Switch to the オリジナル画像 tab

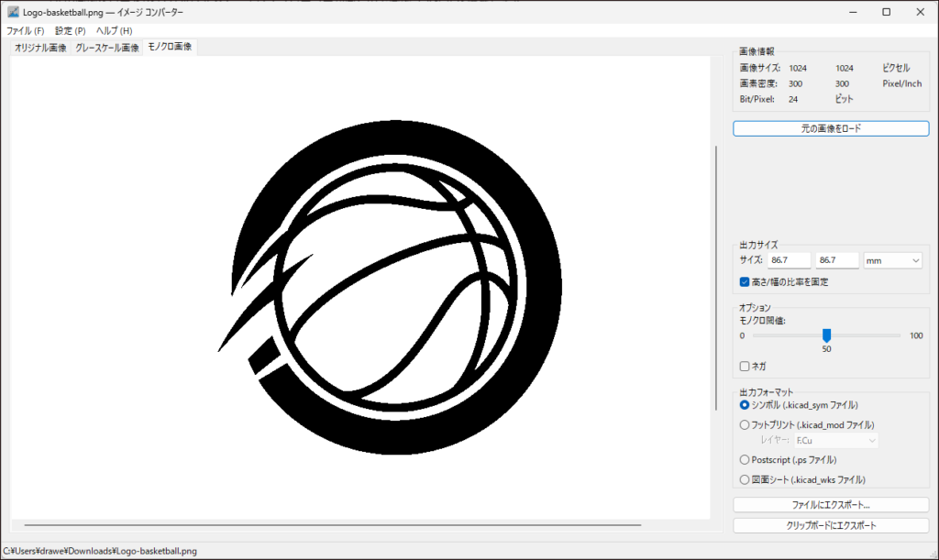click(40, 48)
